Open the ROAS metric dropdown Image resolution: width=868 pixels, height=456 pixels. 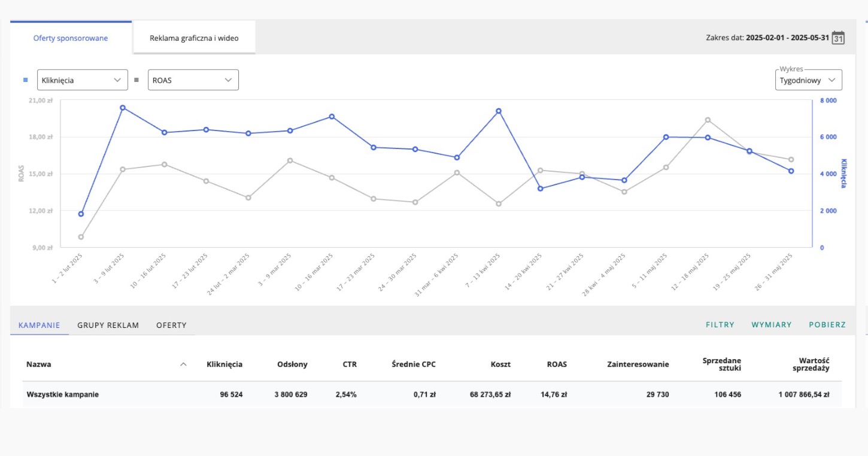click(193, 80)
